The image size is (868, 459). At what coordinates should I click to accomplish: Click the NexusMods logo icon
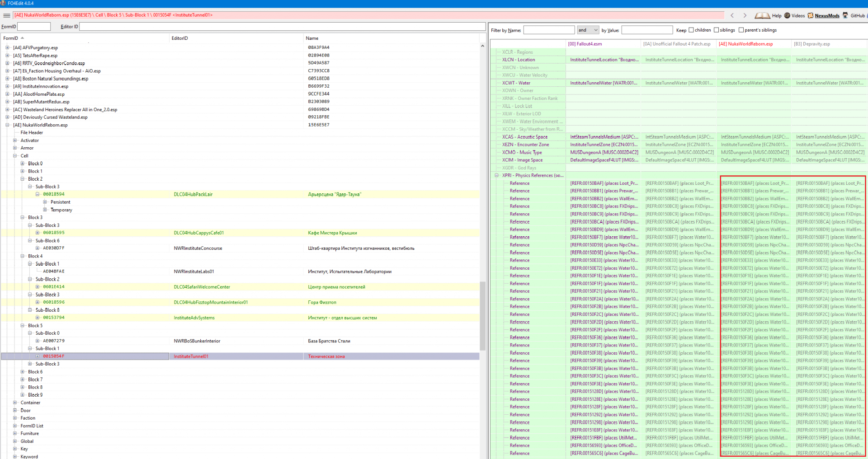click(x=811, y=15)
